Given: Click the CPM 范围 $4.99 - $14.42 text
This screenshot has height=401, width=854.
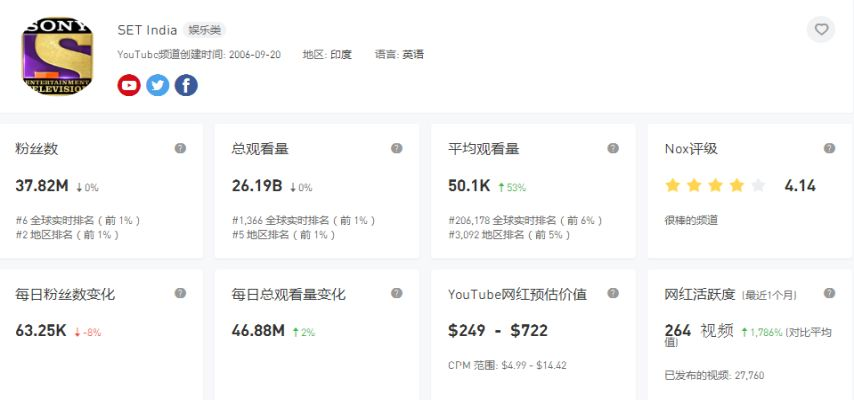Looking at the screenshot, I should point(507,365).
